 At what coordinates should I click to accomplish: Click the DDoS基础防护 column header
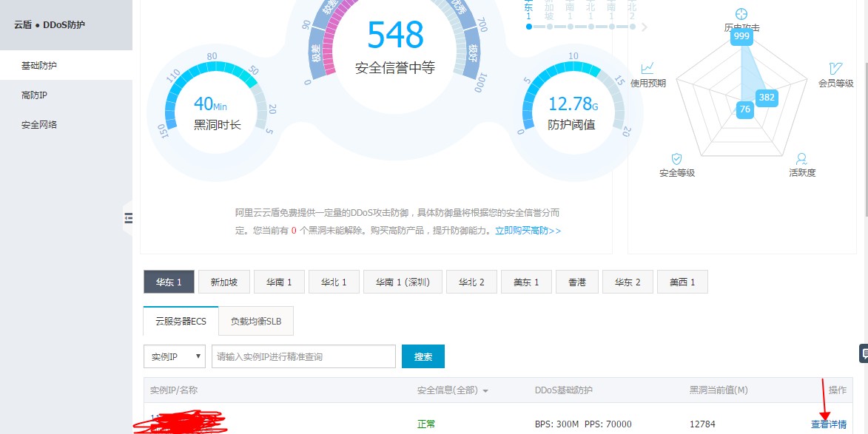564,390
